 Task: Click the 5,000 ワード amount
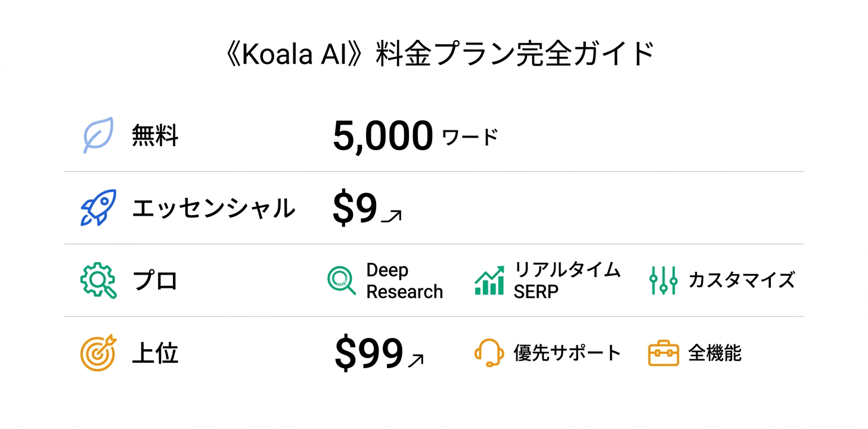point(414,136)
